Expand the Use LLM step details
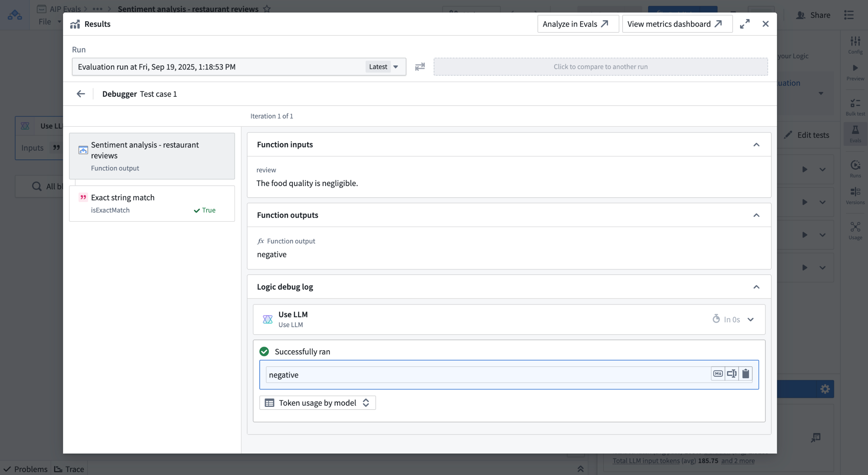This screenshot has height=475, width=868. (x=751, y=320)
